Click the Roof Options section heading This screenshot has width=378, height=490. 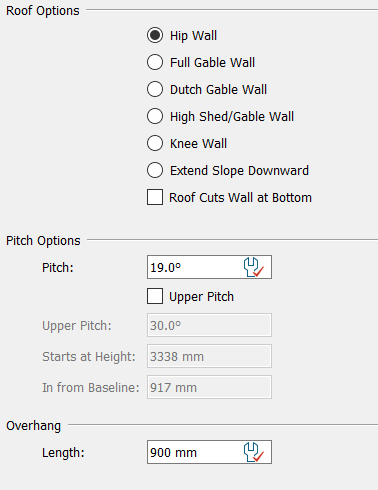43,11
